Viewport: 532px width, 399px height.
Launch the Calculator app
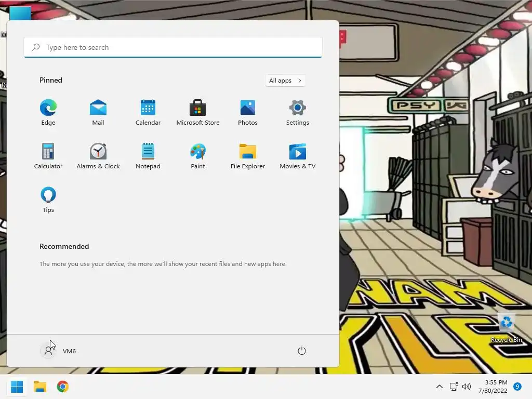pyautogui.click(x=48, y=156)
